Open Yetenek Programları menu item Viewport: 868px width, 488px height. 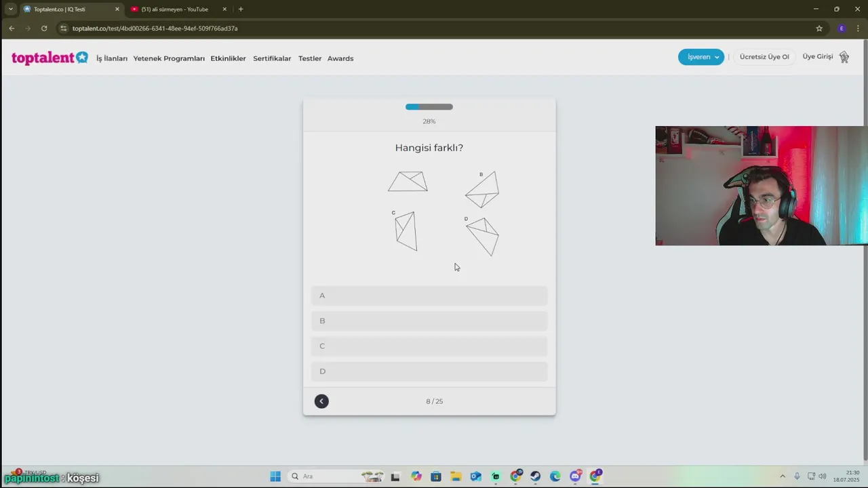(x=169, y=58)
